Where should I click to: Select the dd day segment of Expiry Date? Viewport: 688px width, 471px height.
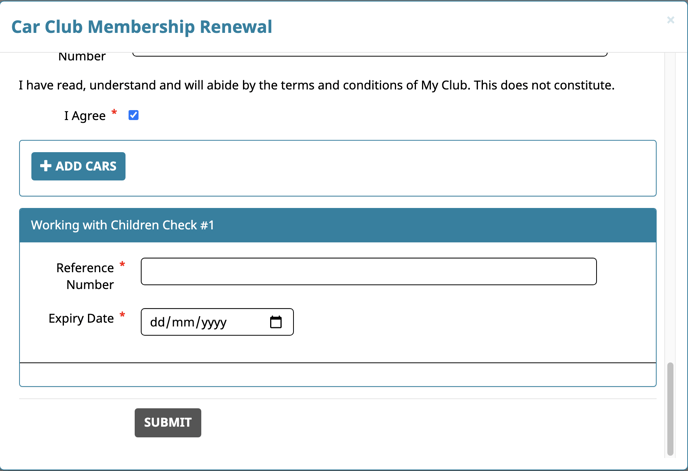pos(157,322)
